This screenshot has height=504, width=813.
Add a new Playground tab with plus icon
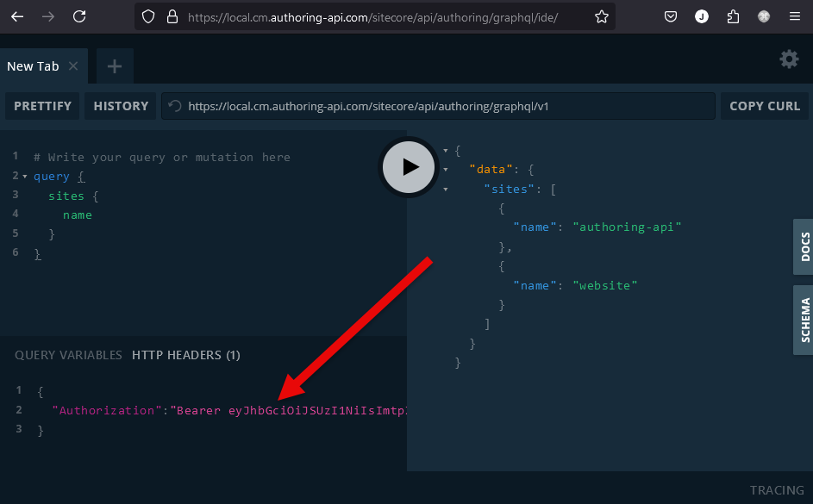(x=115, y=66)
